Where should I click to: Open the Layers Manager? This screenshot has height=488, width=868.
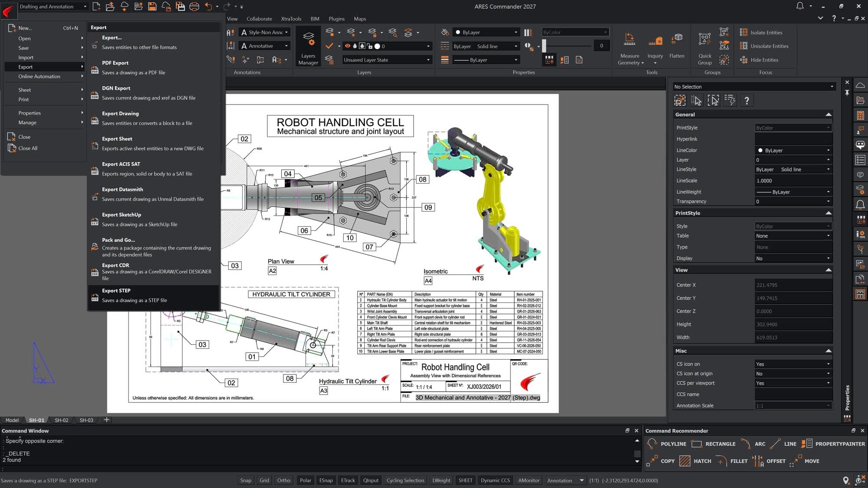click(x=308, y=47)
